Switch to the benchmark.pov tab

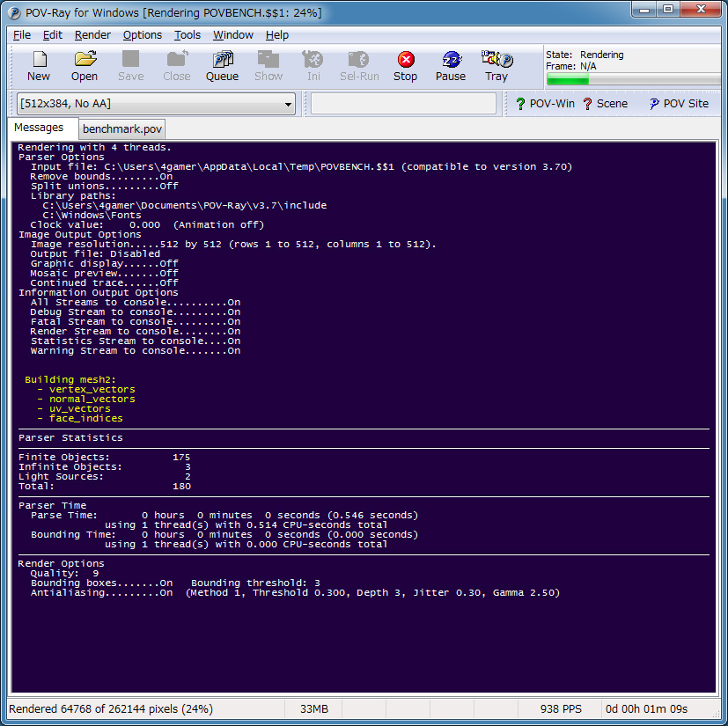[x=122, y=128]
